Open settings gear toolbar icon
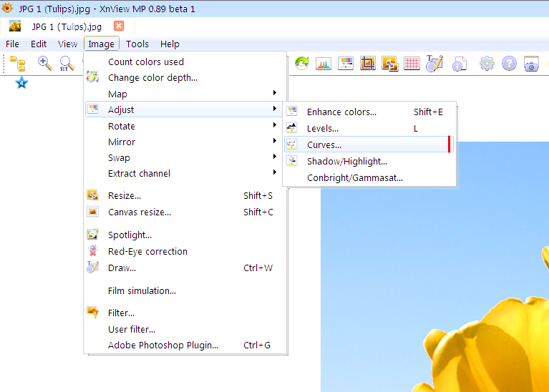The image size is (549, 392). click(x=487, y=64)
